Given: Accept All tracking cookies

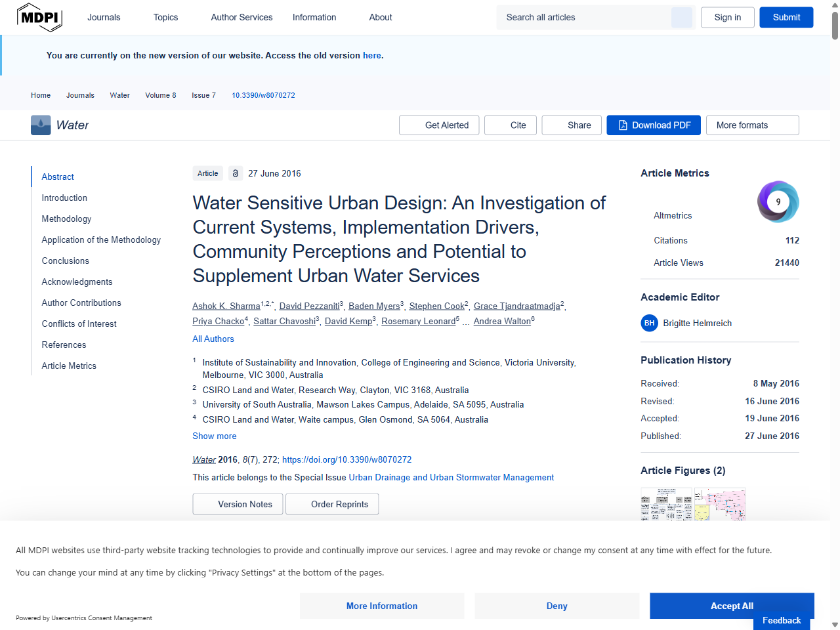Looking at the screenshot, I should point(731,606).
